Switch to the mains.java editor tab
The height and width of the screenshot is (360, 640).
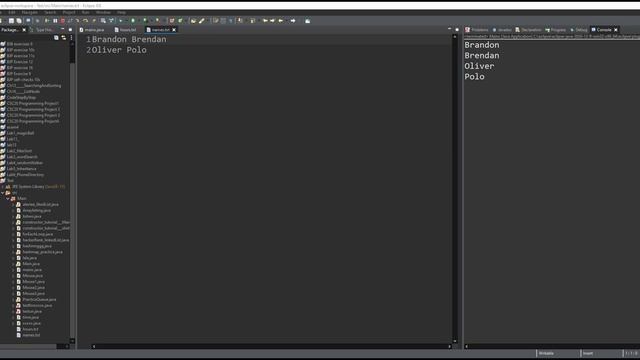(92, 30)
